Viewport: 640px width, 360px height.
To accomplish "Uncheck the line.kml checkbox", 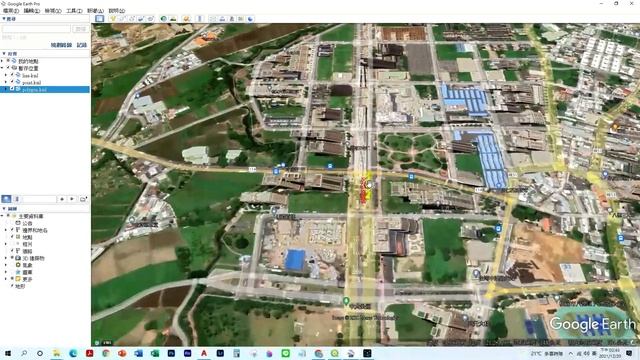I will point(12,75).
